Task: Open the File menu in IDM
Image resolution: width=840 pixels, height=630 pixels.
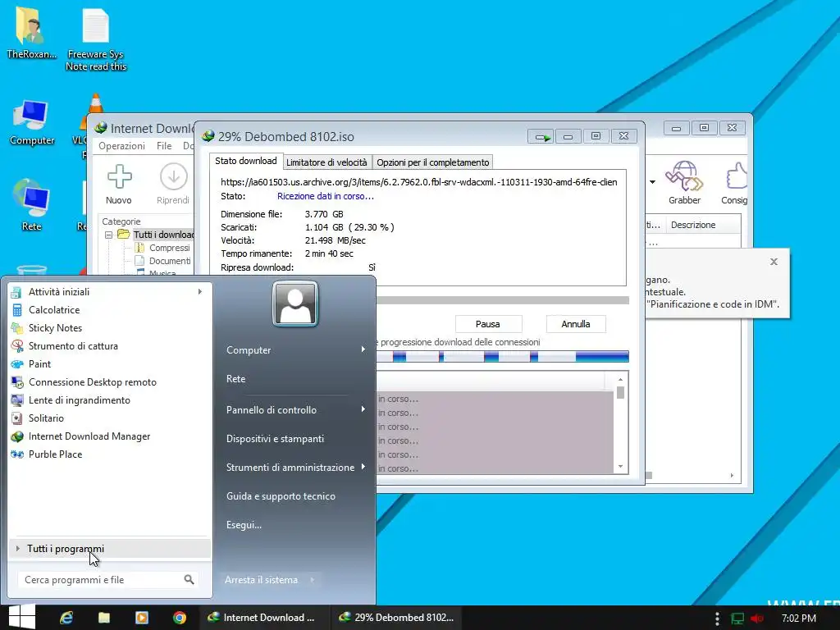Action: (x=164, y=146)
